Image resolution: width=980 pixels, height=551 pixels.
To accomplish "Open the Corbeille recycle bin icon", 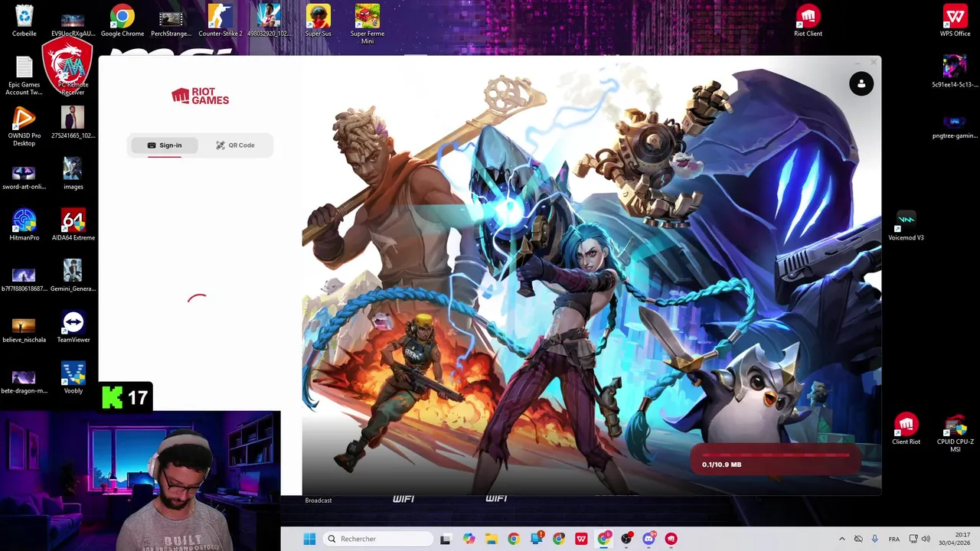I will coord(24,21).
